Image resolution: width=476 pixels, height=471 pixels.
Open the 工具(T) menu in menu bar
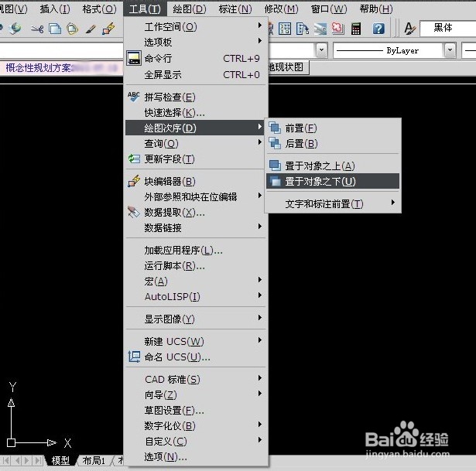[x=145, y=9]
